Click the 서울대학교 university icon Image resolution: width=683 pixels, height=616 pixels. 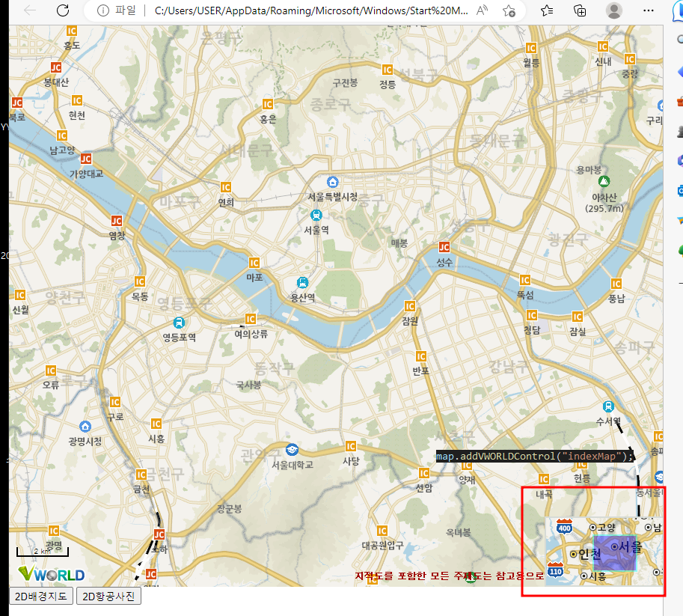[x=292, y=449]
